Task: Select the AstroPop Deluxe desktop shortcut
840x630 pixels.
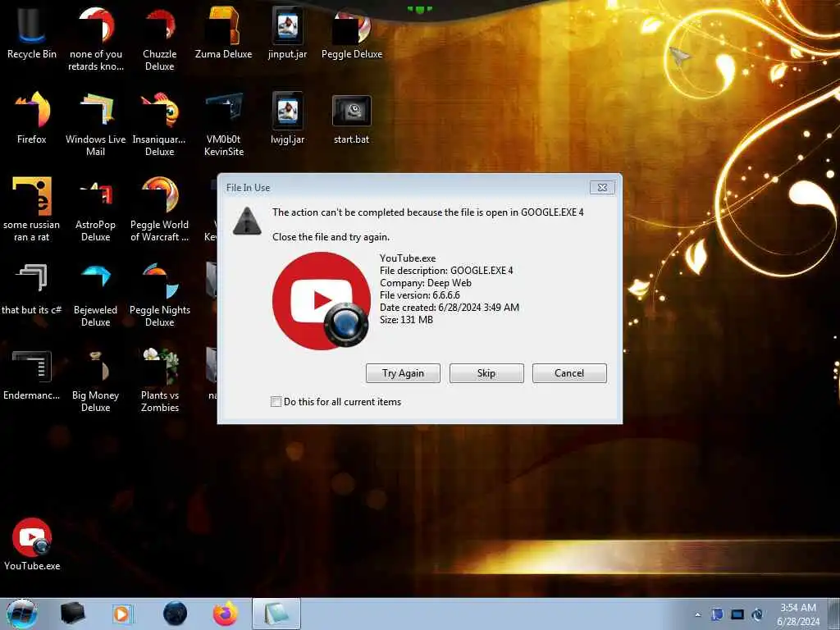Action: [95, 209]
